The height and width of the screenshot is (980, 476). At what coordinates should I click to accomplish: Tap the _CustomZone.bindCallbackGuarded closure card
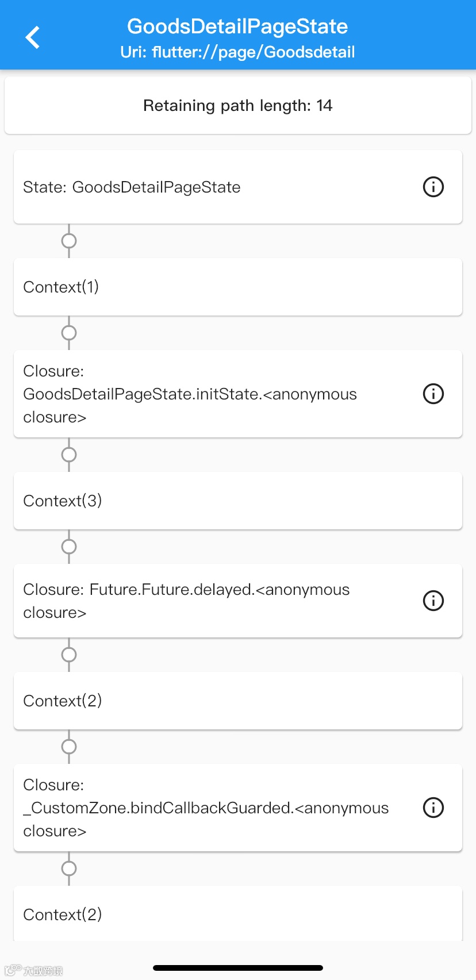tap(218, 808)
